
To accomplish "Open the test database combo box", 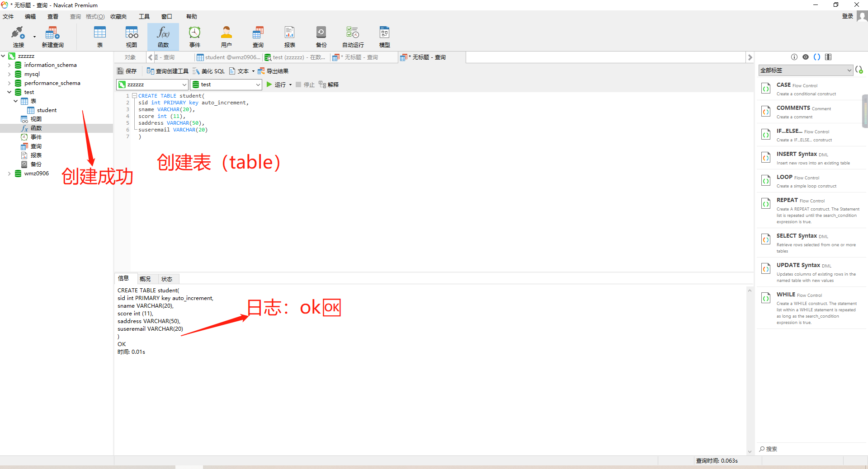I will (226, 84).
